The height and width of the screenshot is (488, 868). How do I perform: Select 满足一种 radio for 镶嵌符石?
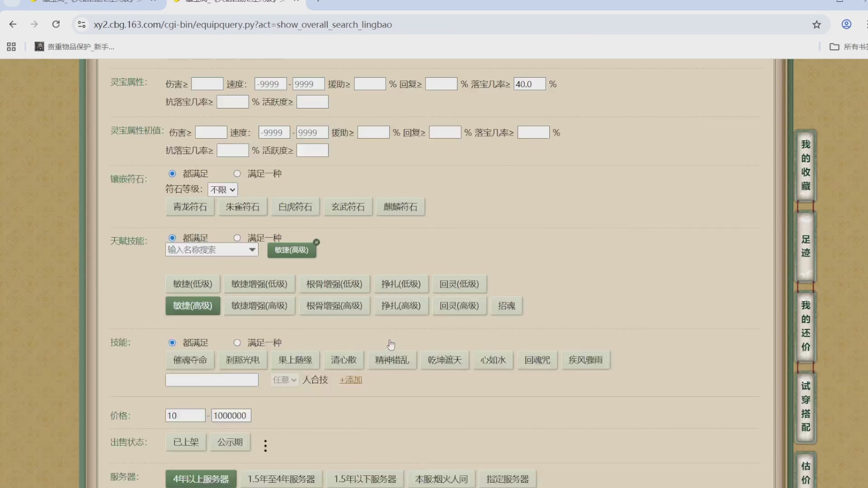click(x=237, y=174)
